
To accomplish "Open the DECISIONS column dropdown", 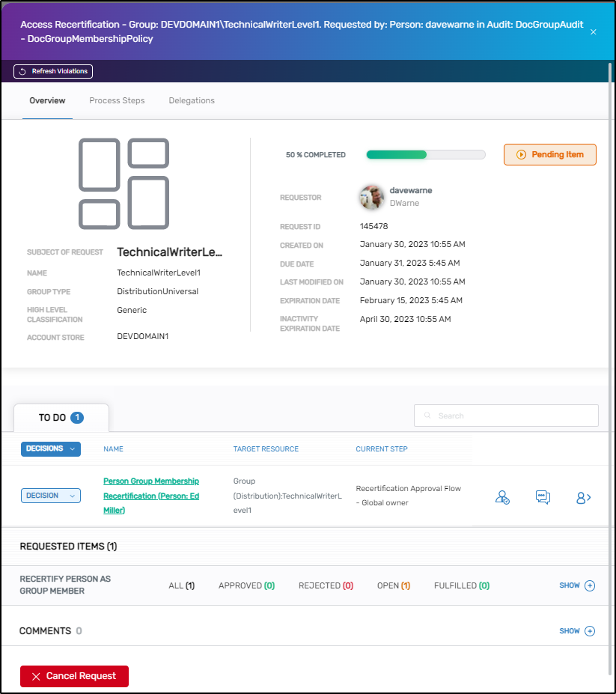I will 49,448.
